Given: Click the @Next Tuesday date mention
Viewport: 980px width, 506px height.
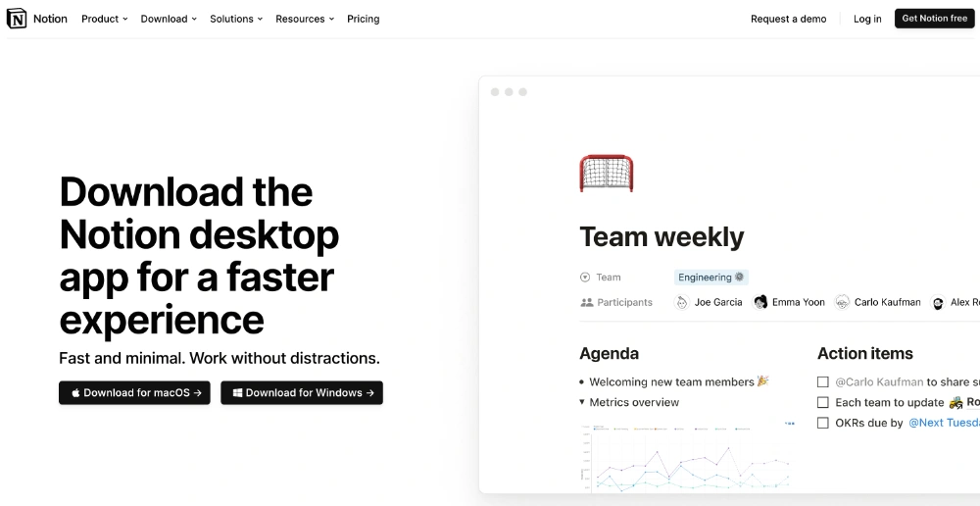Looking at the screenshot, I should point(944,423).
